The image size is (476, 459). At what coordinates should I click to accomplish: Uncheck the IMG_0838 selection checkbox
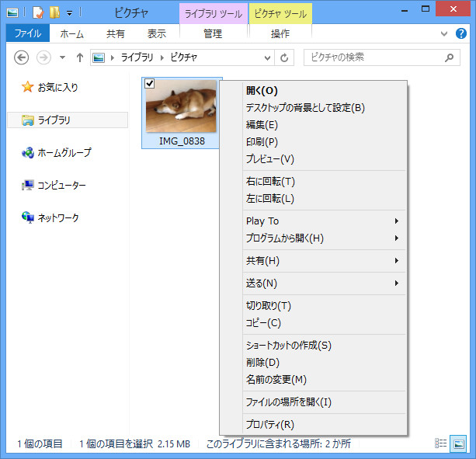pos(149,83)
